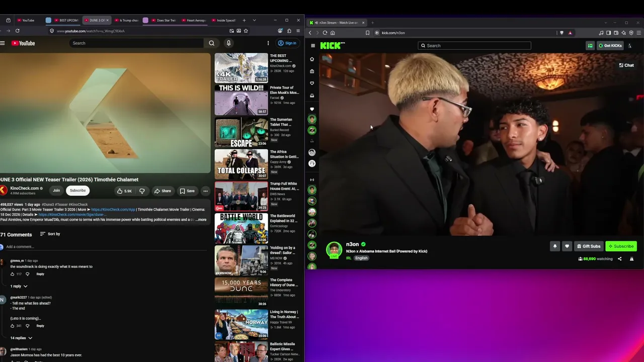Open the '15,000 Years Dune' video thumbnail
The image size is (644, 362).
tap(242, 292)
